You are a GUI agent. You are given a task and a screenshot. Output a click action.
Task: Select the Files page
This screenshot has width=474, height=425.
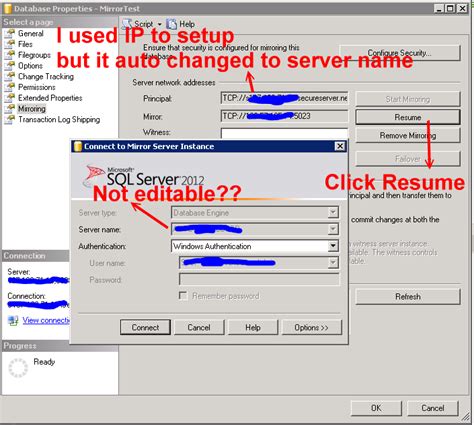pyautogui.click(x=25, y=44)
